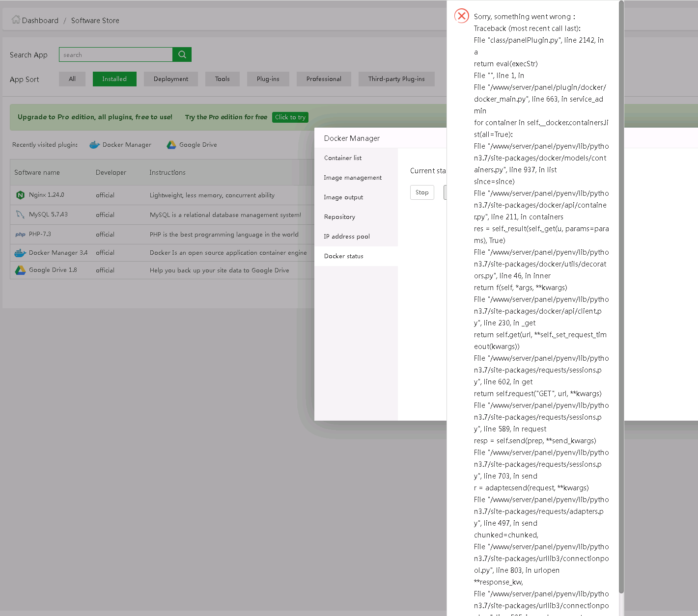This screenshot has height=616, width=698.
Task: Click the 'Click to try' button
Action: tap(290, 117)
